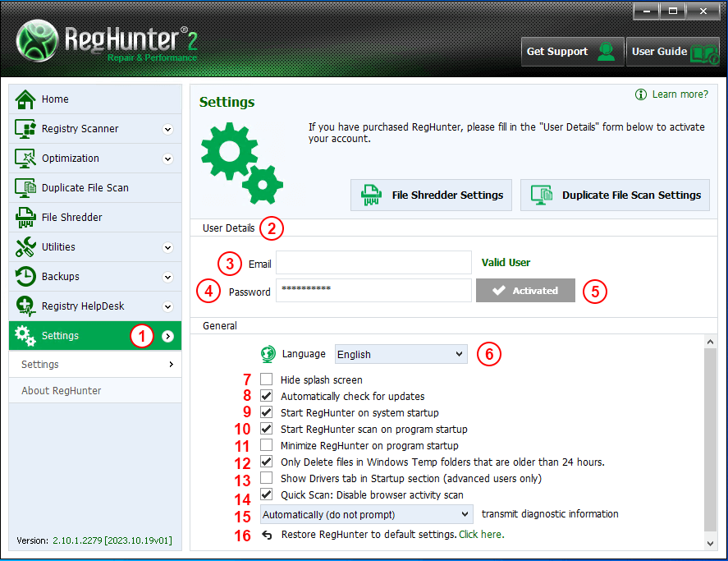Click into the Email input field
The image size is (728, 561).
pyautogui.click(x=373, y=263)
